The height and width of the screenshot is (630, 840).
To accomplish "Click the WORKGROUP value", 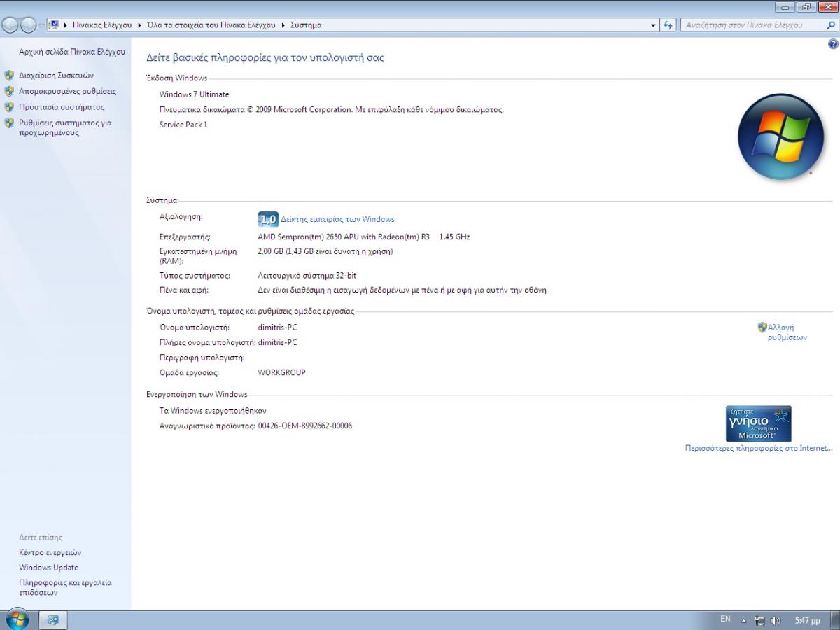I will pyautogui.click(x=281, y=372).
